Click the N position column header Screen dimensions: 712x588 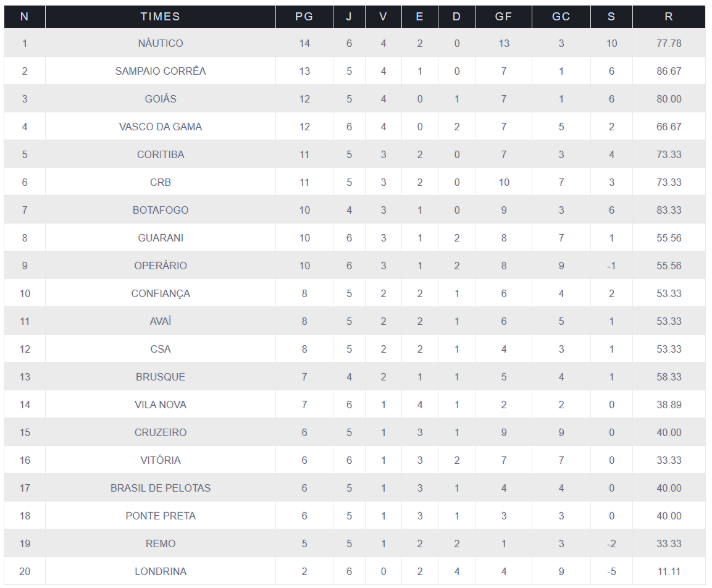click(x=25, y=17)
